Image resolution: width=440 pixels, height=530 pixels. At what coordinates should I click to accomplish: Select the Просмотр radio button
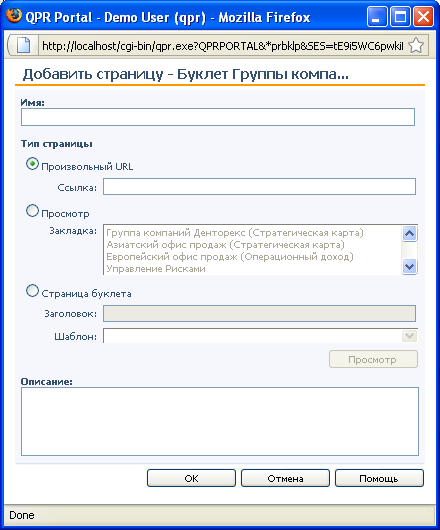(x=32, y=211)
